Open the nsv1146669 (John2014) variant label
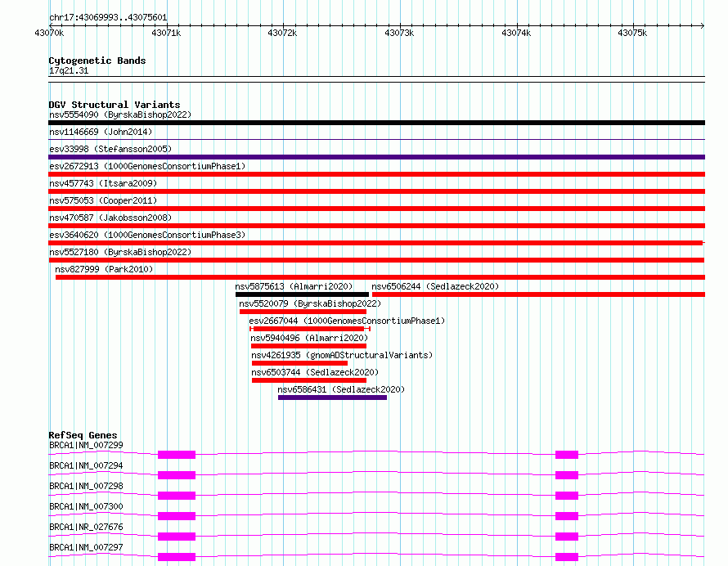The width and height of the screenshot is (728, 566). 101,132
